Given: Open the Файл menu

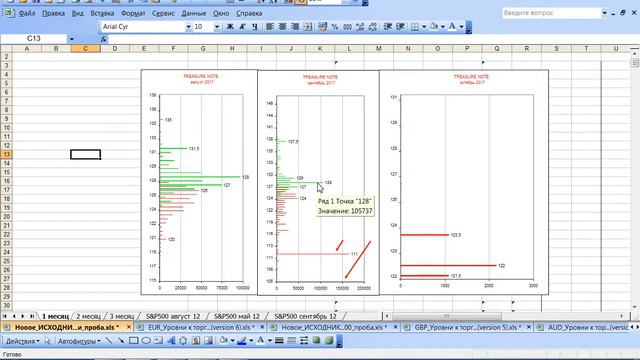Looking at the screenshot, I should pyautogui.click(x=27, y=13).
